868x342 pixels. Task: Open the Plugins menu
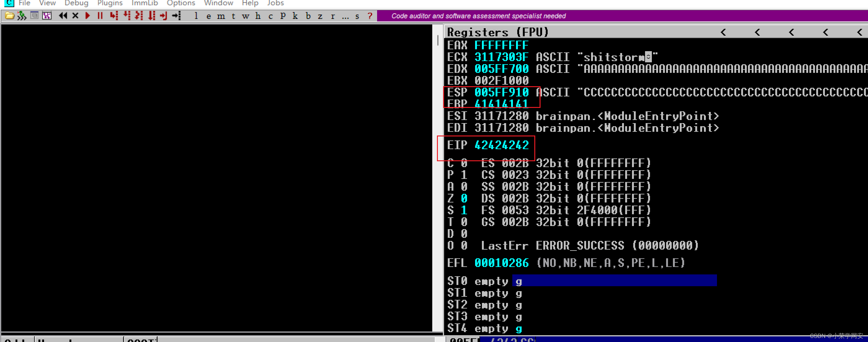coord(110,3)
